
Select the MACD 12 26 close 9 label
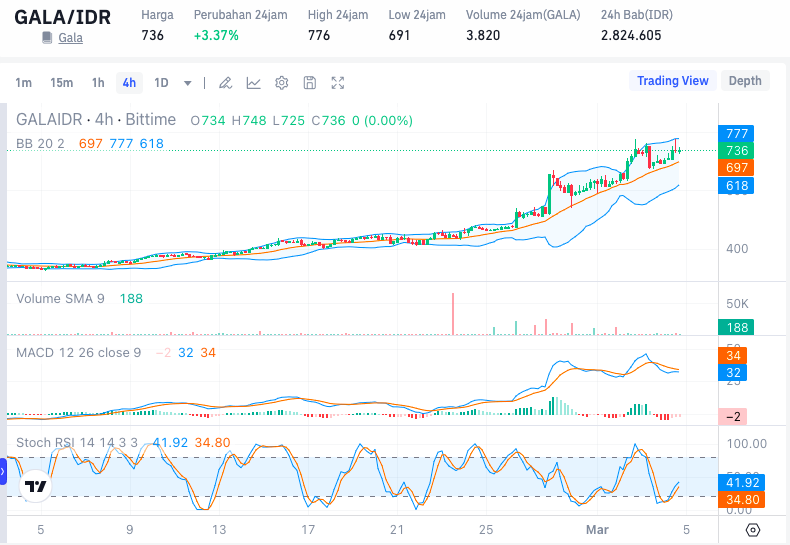click(79, 353)
